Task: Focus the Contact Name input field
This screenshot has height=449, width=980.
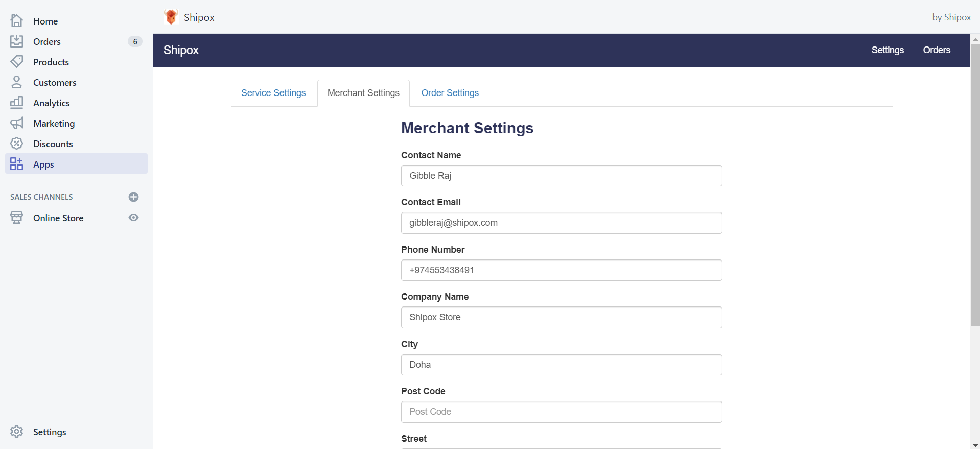Action: (562, 176)
